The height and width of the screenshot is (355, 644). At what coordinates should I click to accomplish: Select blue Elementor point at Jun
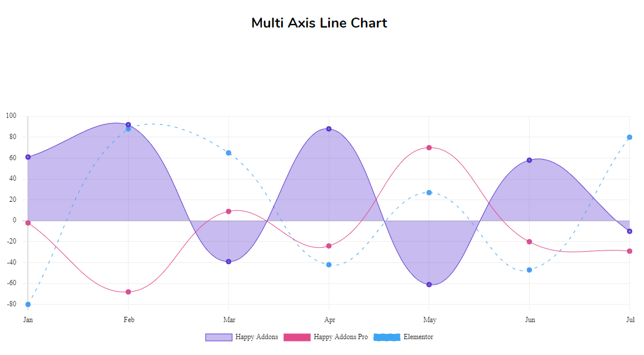[x=530, y=270]
